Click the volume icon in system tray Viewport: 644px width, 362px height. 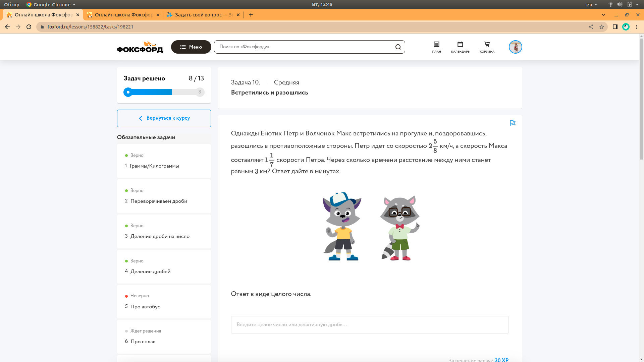620,5
